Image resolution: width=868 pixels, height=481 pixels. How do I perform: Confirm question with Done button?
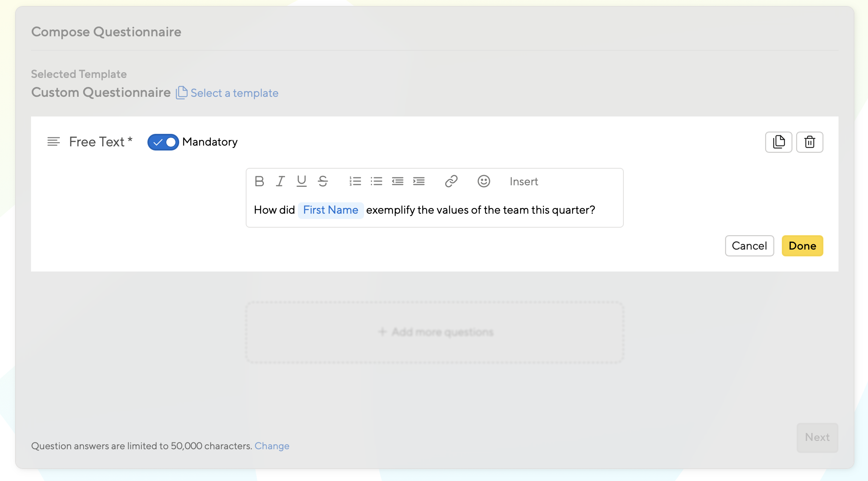point(802,246)
